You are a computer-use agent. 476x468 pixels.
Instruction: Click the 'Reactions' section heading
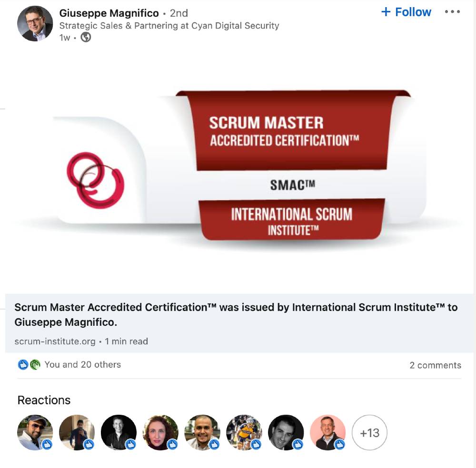tap(44, 400)
